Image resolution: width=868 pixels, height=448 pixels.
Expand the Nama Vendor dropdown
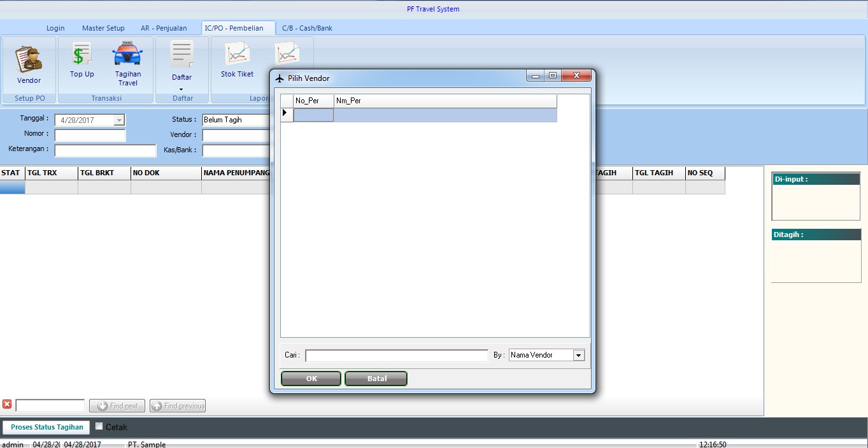click(578, 356)
